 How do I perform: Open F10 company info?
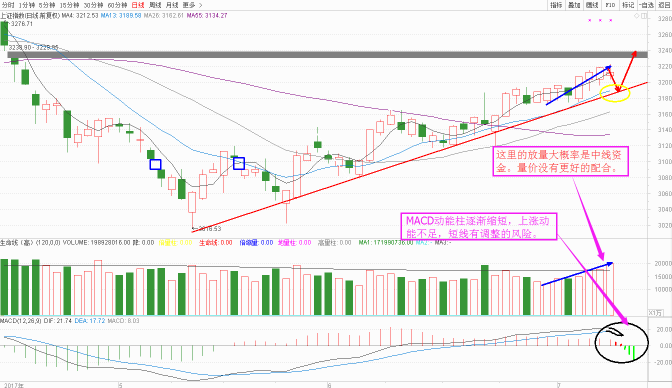tap(610, 5)
